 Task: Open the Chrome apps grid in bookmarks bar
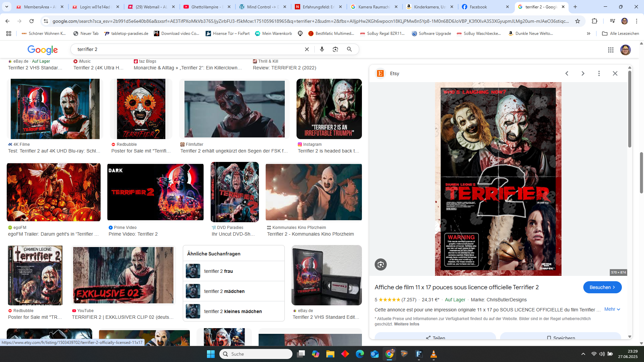(x=9, y=34)
